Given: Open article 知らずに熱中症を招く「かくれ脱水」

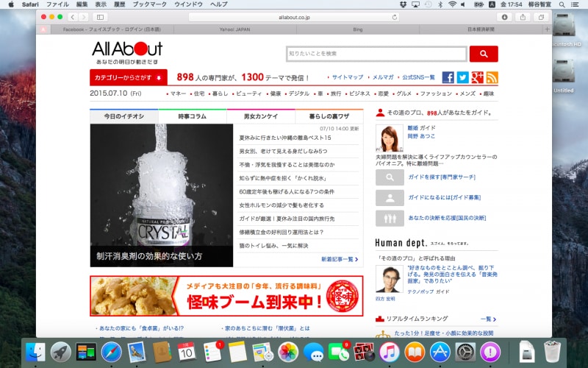Looking at the screenshot, I should point(283,178).
